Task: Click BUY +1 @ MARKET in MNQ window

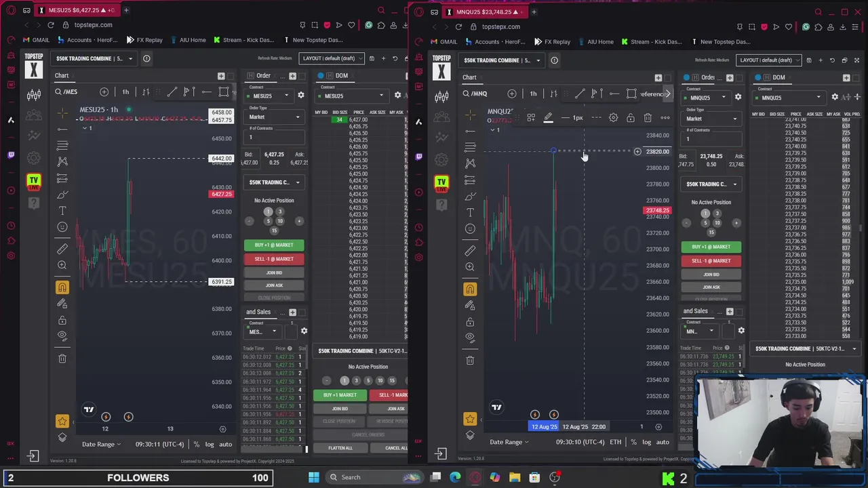Action: pos(711,247)
